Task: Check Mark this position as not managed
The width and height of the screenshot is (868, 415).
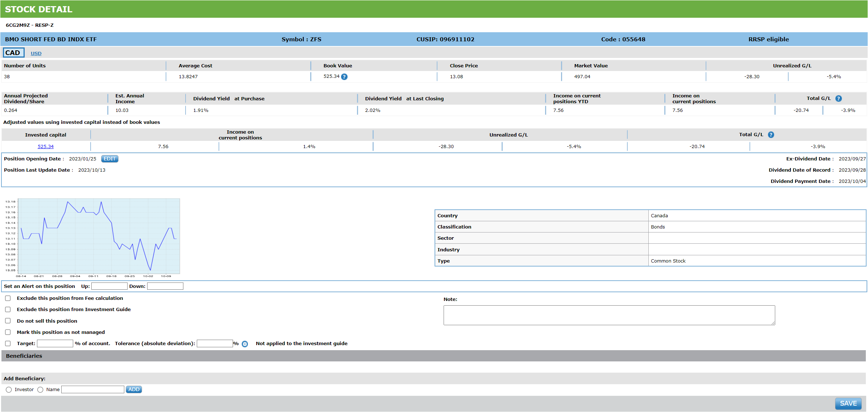Action: pyautogui.click(x=8, y=332)
